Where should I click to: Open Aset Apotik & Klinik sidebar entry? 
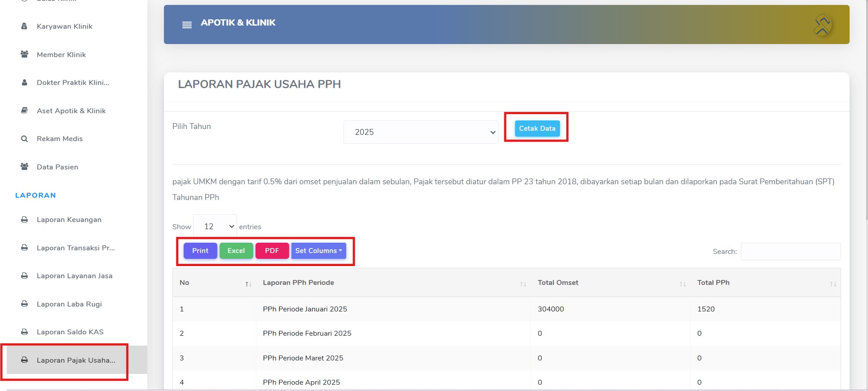(x=71, y=111)
